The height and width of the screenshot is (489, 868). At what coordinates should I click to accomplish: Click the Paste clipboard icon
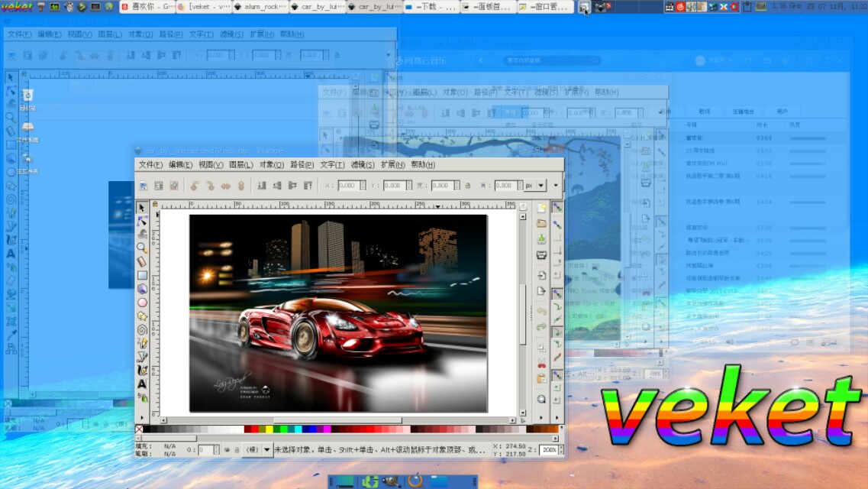541,379
